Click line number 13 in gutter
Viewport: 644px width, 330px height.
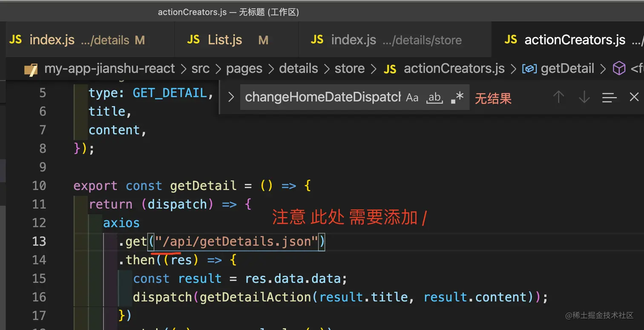(x=39, y=241)
